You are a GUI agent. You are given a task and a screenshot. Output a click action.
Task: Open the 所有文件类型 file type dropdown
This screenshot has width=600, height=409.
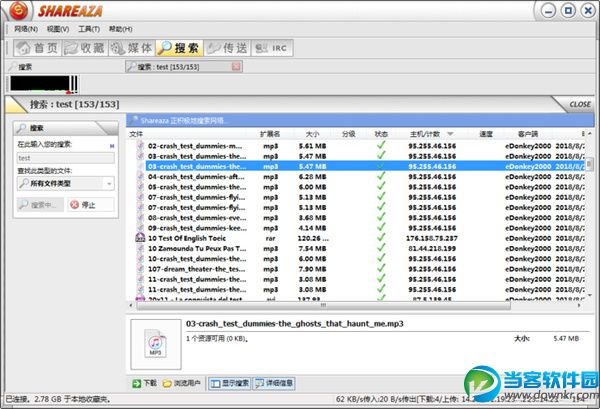tap(65, 184)
